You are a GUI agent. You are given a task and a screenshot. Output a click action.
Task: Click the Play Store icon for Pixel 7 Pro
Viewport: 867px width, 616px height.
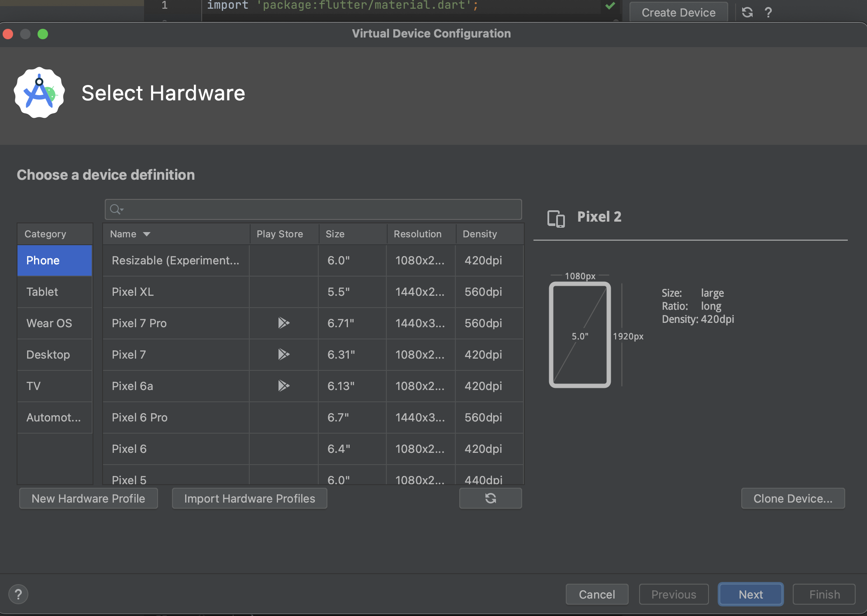coord(284,323)
